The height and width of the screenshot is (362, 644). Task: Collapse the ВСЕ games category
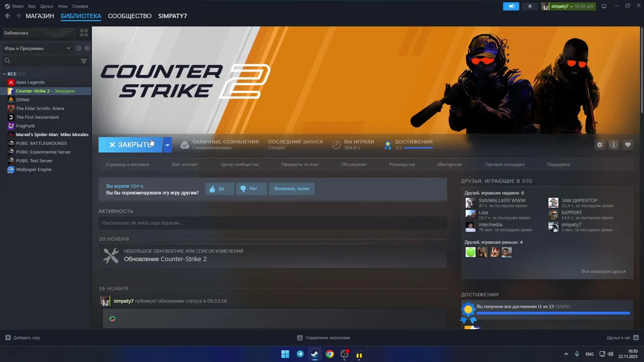click(5, 74)
